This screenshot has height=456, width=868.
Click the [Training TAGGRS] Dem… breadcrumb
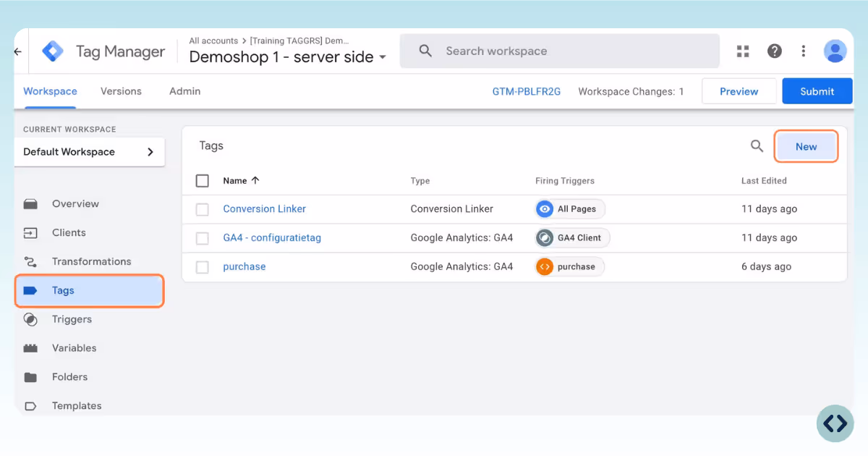299,41
